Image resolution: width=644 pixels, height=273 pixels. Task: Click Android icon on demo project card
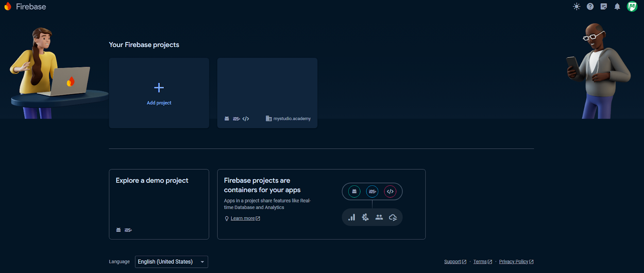pos(118,230)
